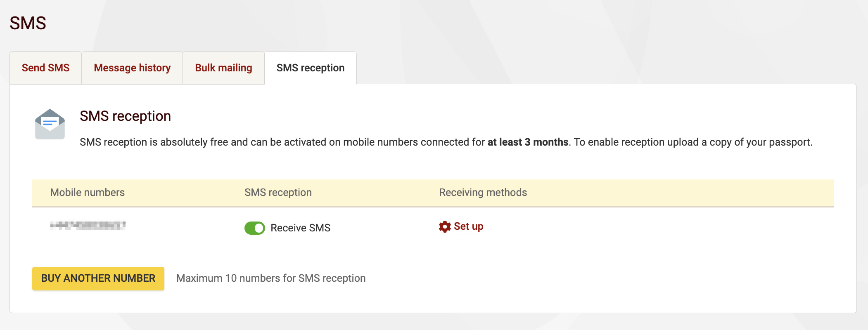The height and width of the screenshot is (330, 868).
Task: Disable the Receive SMS toggle
Action: [254, 228]
